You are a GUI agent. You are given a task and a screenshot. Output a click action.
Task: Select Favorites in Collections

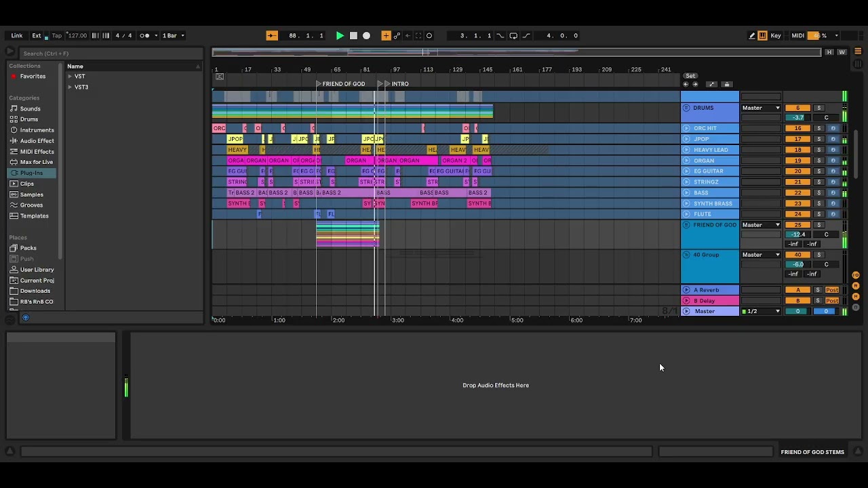point(33,77)
